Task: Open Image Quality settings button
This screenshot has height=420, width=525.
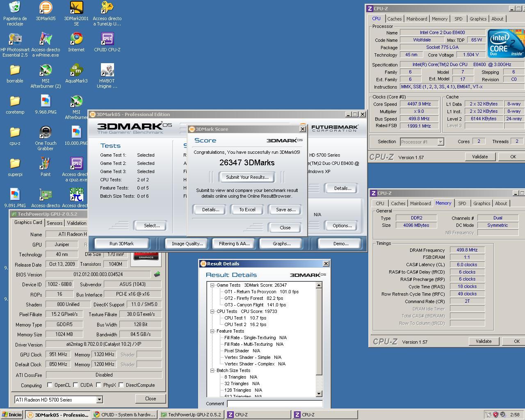Action: pyautogui.click(x=187, y=244)
